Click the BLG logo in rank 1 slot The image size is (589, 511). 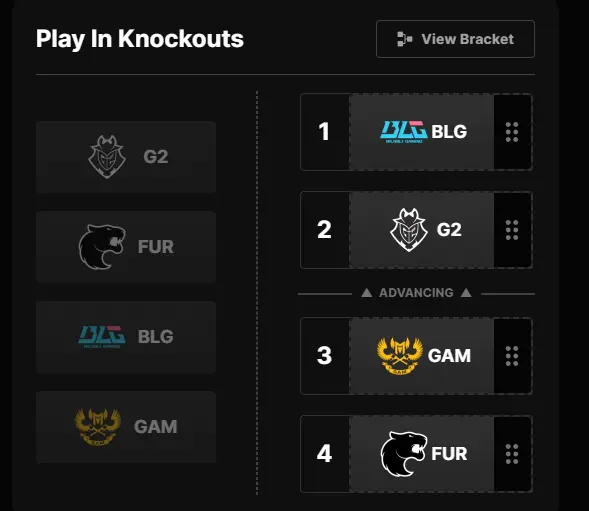coord(403,132)
